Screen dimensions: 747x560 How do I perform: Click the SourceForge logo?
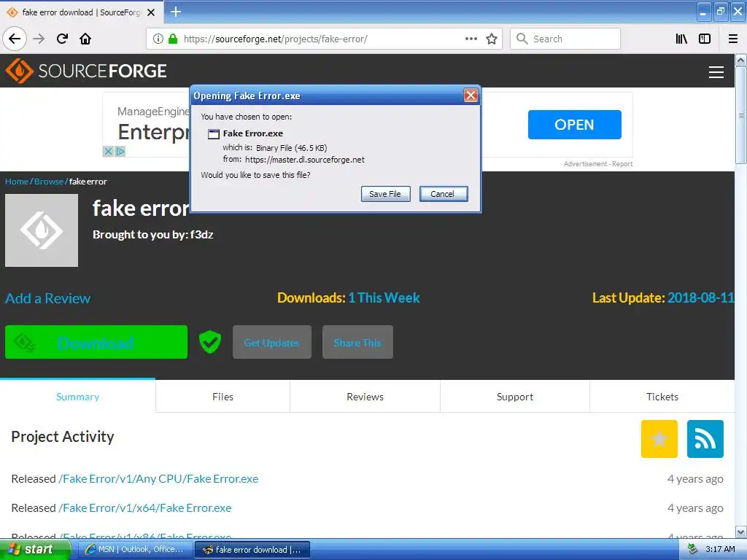[86, 71]
